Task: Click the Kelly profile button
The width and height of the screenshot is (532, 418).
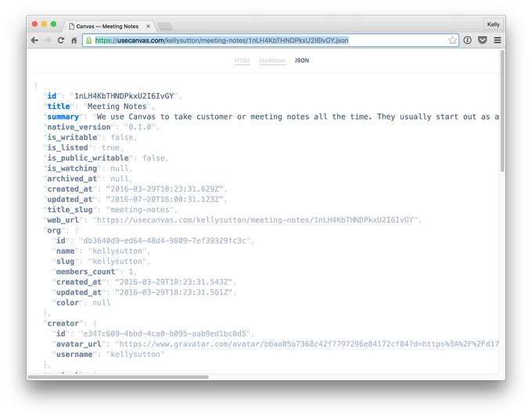Action: click(x=493, y=24)
